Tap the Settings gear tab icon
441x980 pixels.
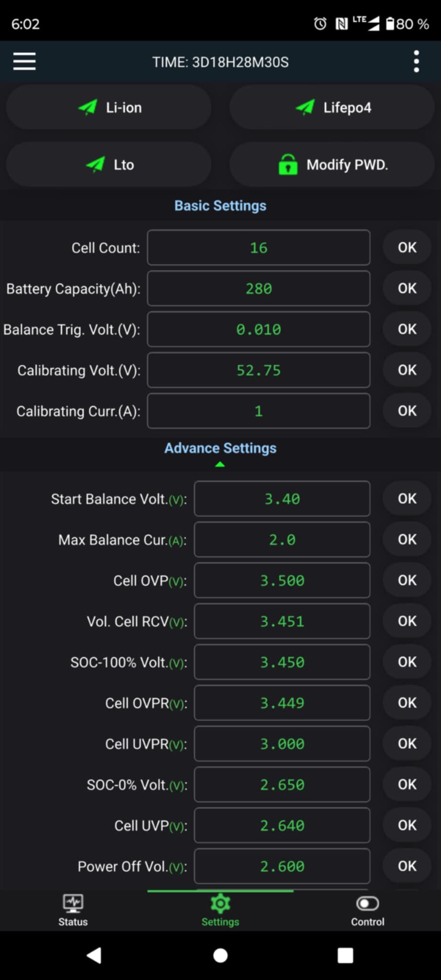(x=220, y=903)
